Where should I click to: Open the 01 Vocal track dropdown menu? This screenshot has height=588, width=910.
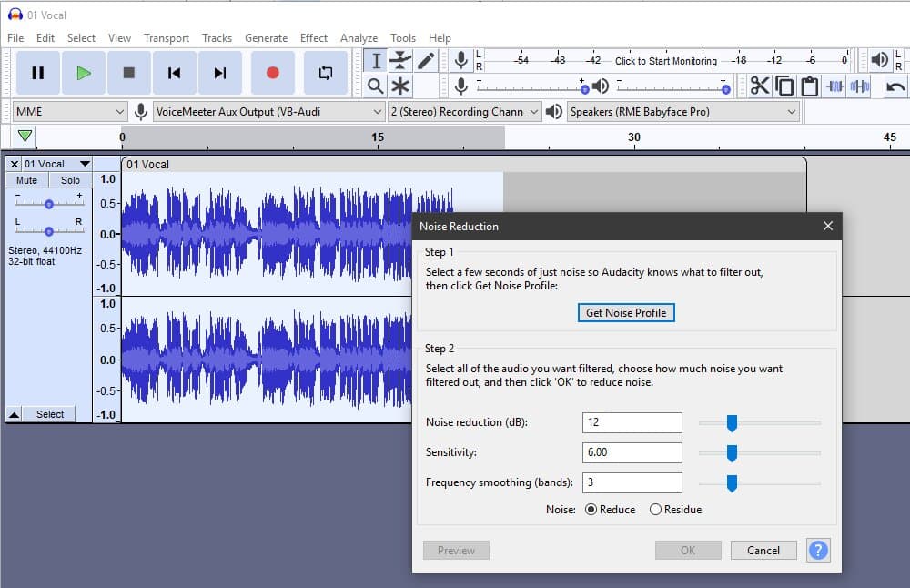tap(56, 164)
